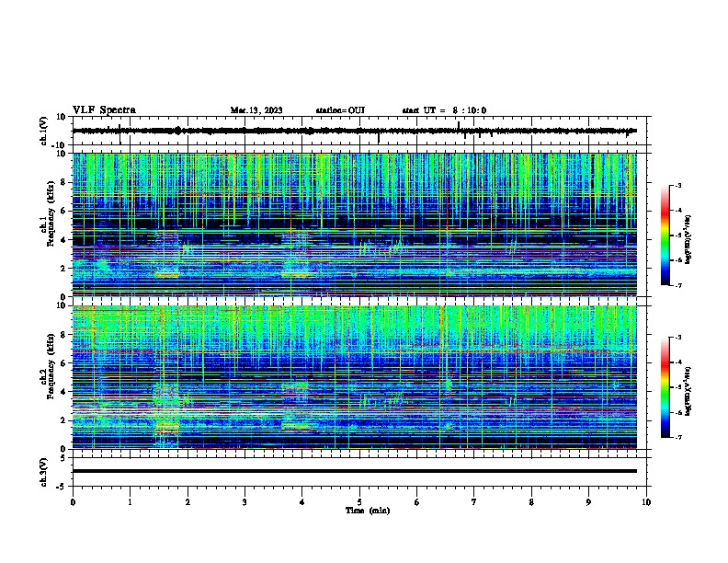The height and width of the screenshot is (563, 728).
Task: Click the "ch.1(V)" waveform axis label
Action: point(44,131)
